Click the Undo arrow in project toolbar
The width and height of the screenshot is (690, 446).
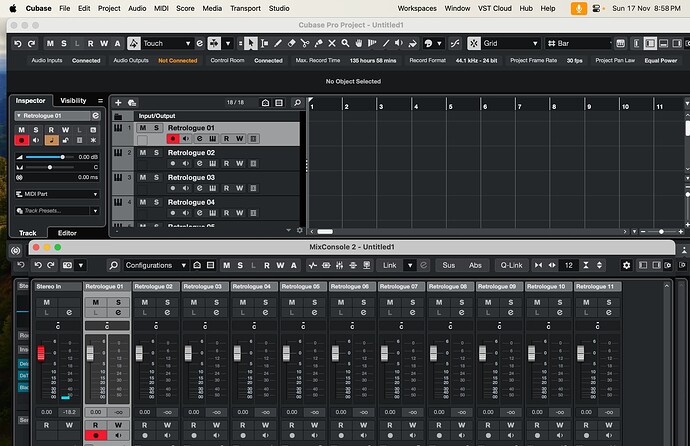coord(18,44)
